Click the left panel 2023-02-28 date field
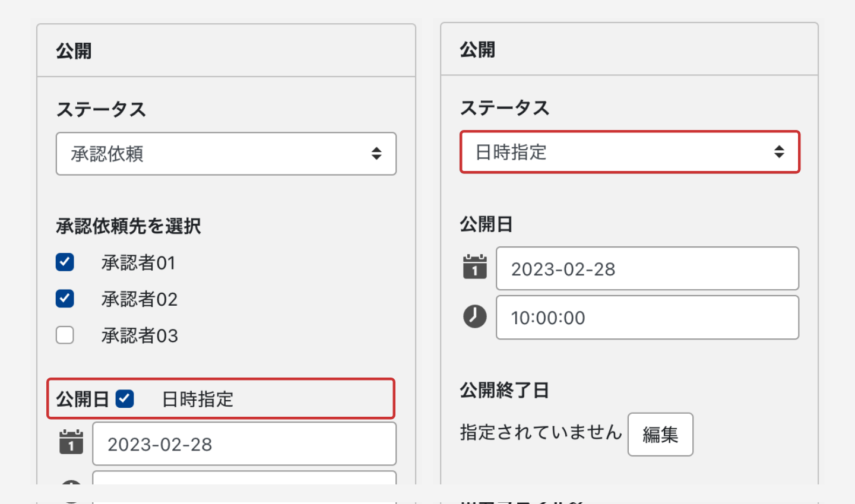The image size is (855, 504). [x=243, y=444]
